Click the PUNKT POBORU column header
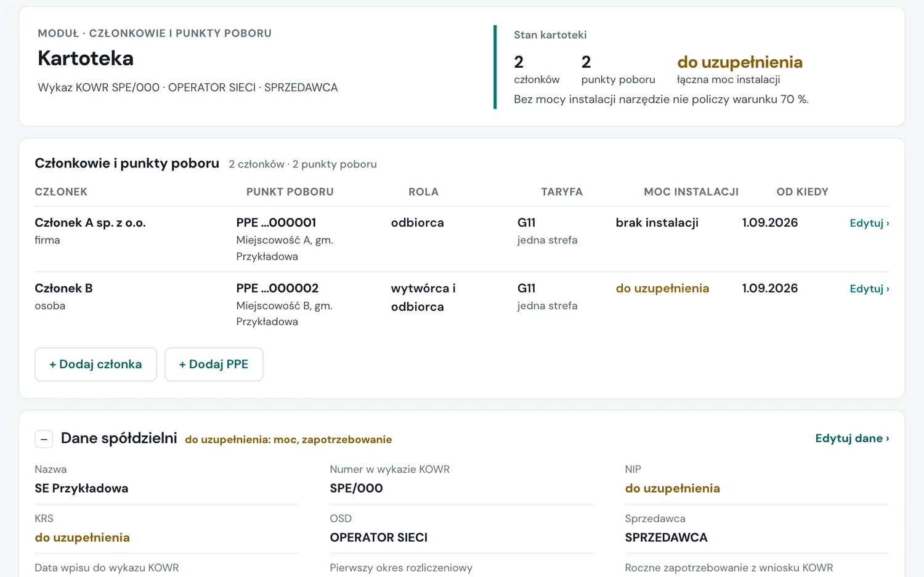This screenshot has height=577, width=924. pyautogui.click(x=290, y=192)
